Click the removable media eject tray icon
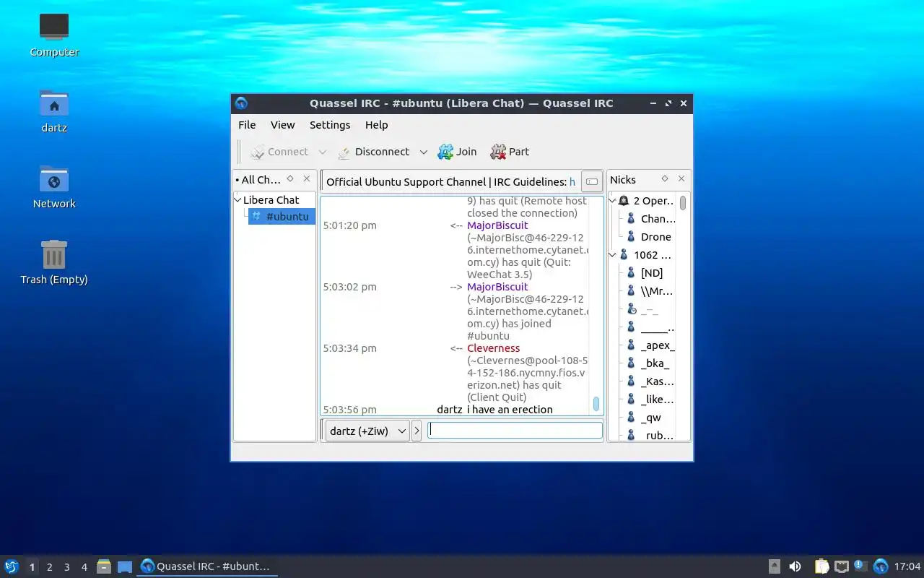 pyautogui.click(x=774, y=566)
